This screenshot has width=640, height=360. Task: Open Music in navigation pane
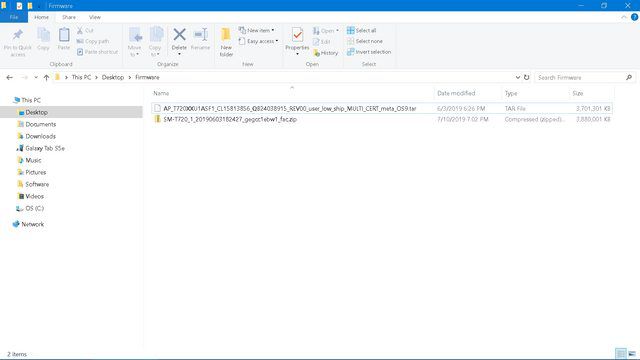point(29,160)
